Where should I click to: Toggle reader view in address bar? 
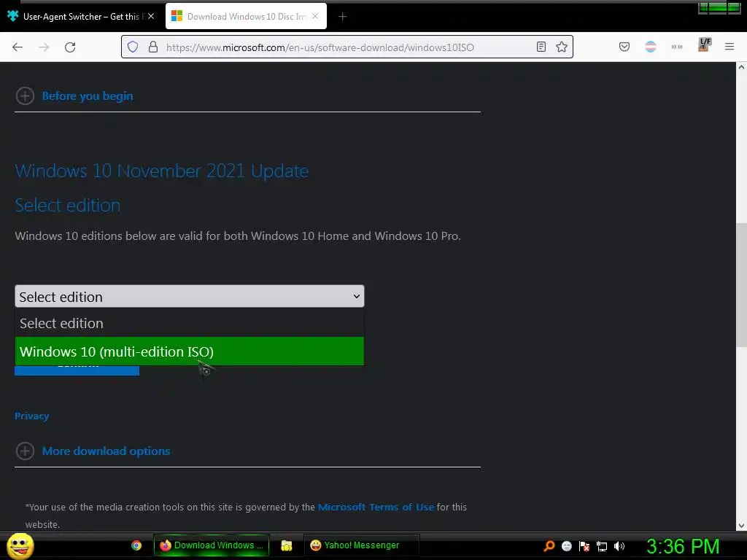pos(541,47)
